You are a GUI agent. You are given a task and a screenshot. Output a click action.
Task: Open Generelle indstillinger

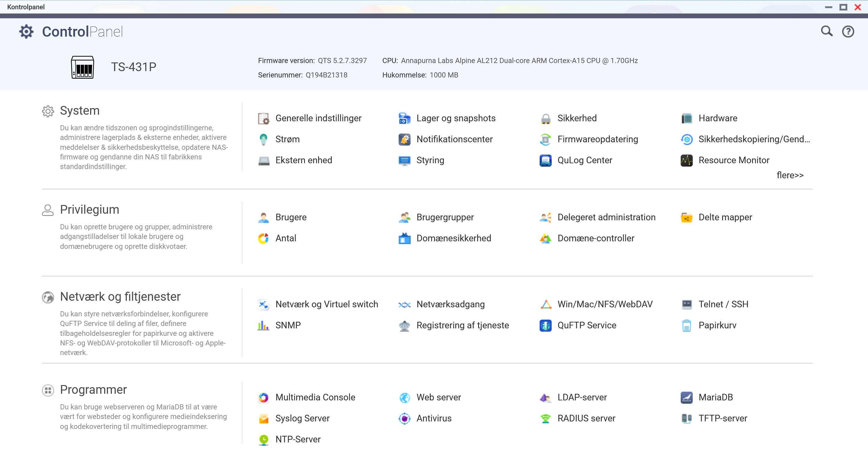click(318, 118)
